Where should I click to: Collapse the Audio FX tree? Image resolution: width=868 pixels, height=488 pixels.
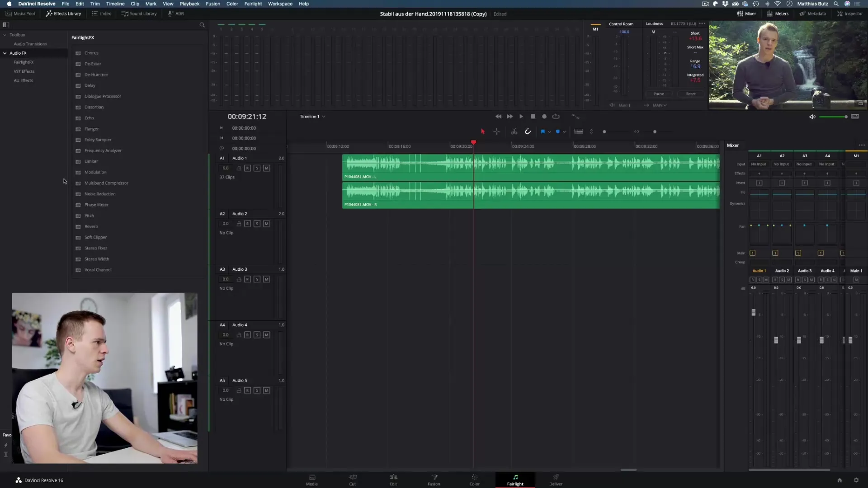tap(5, 53)
